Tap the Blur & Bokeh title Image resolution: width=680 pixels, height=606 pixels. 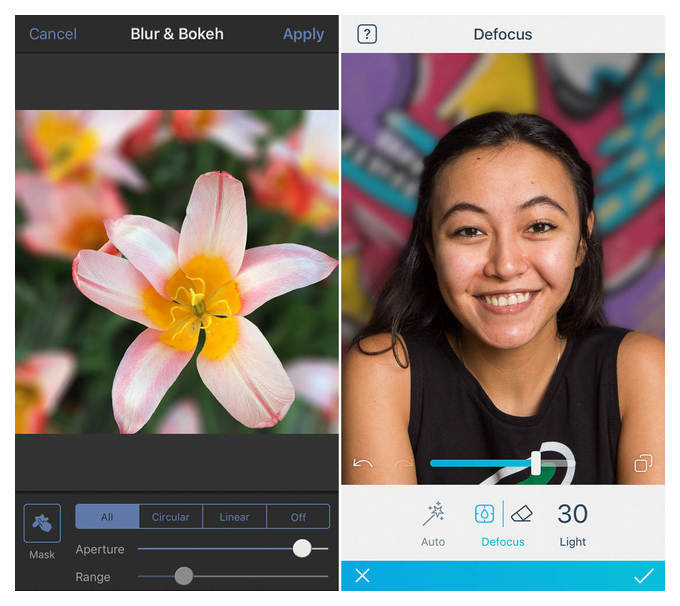click(x=177, y=34)
